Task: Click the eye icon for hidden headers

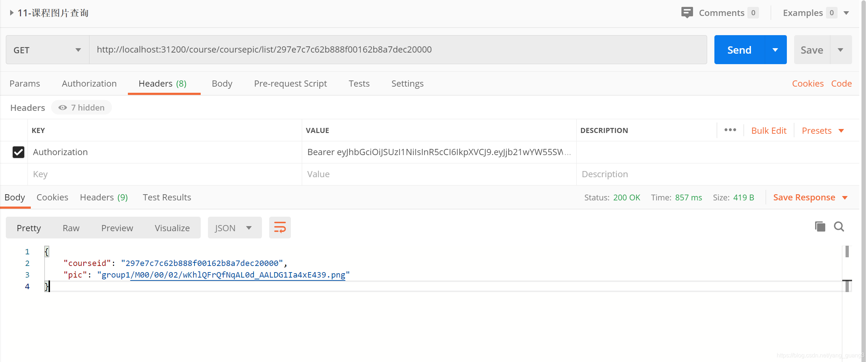Action: tap(63, 108)
